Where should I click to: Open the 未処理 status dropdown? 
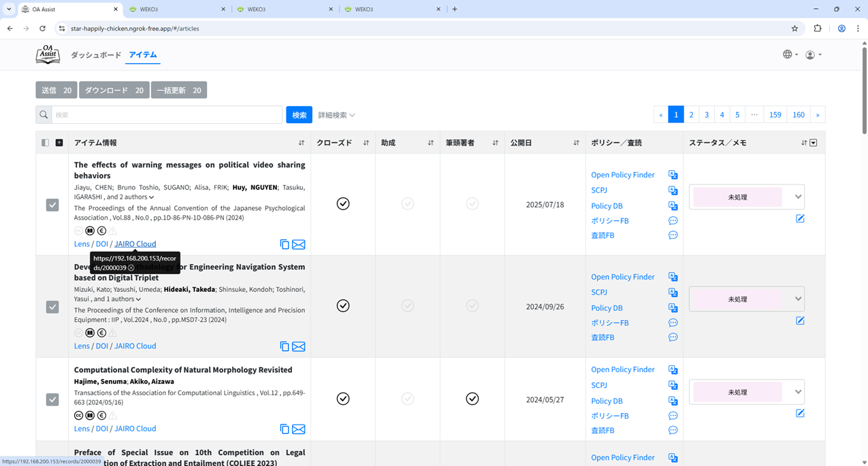(746, 197)
